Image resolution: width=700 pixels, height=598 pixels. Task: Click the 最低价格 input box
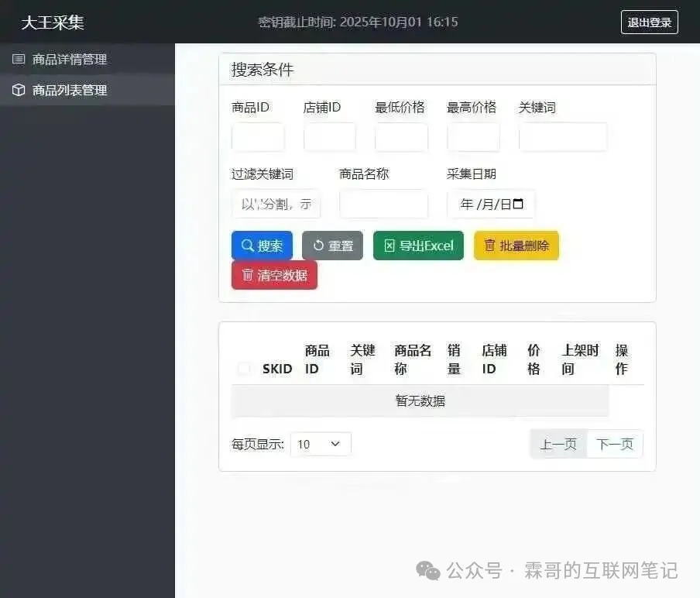[401, 137]
